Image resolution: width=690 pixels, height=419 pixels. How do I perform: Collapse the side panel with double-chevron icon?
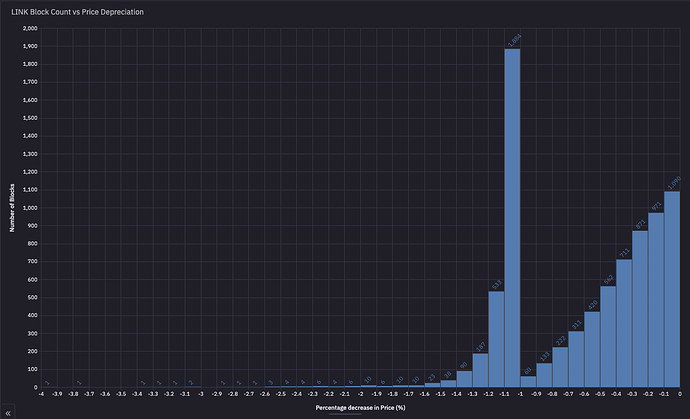pos(7,413)
